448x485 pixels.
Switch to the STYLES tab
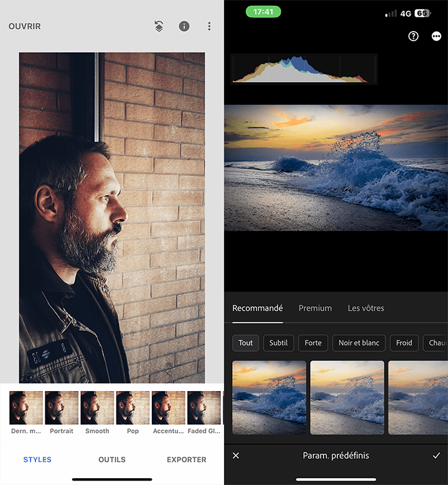[x=37, y=459]
